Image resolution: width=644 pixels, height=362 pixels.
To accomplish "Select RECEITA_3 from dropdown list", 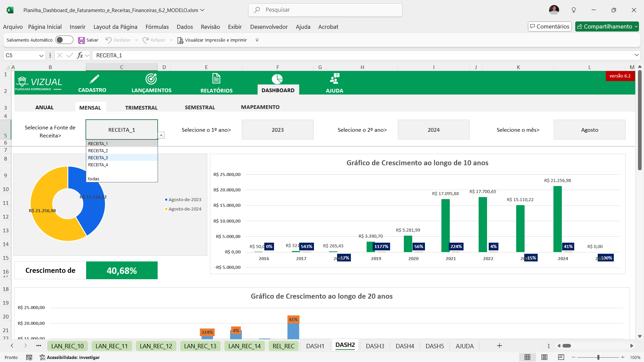I will click(98, 158).
